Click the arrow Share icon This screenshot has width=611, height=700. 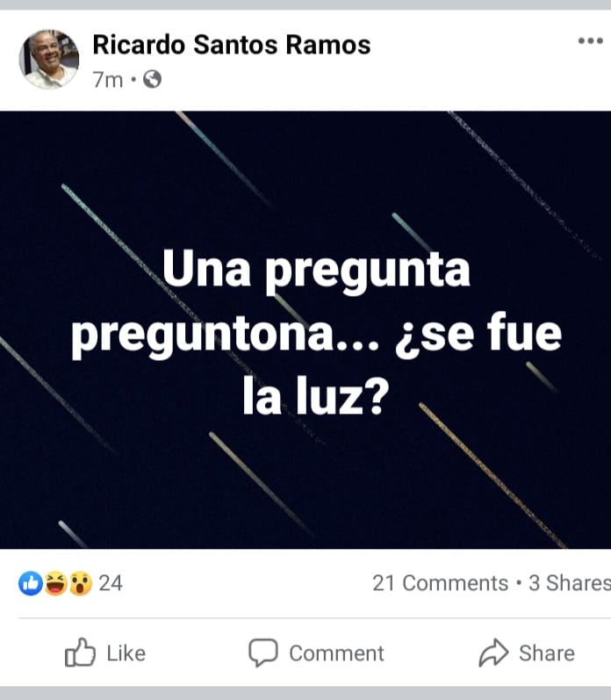pyautogui.click(x=493, y=653)
